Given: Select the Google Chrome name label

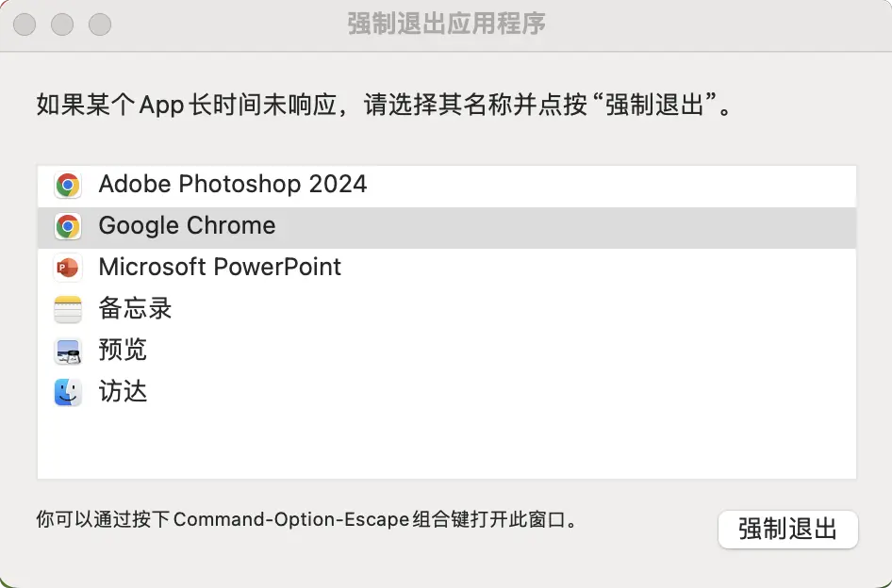Looking at the screenshot, I should [x=187, y=226].
